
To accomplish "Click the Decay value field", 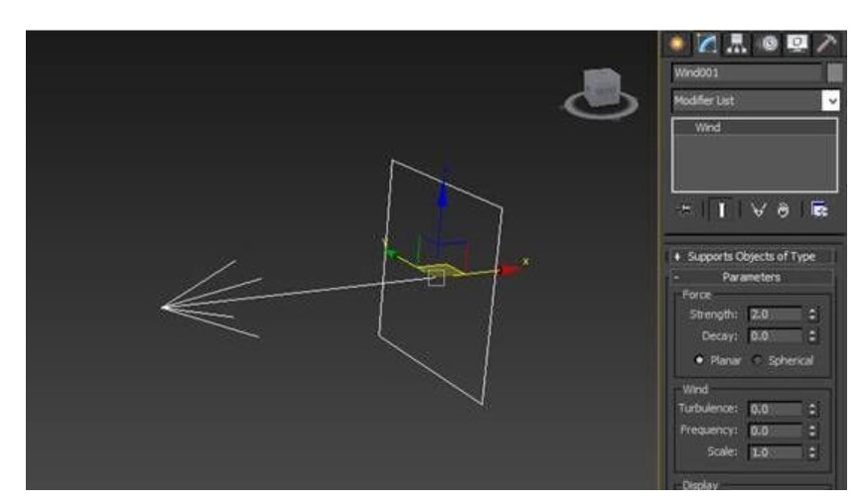I will (776, 335).
